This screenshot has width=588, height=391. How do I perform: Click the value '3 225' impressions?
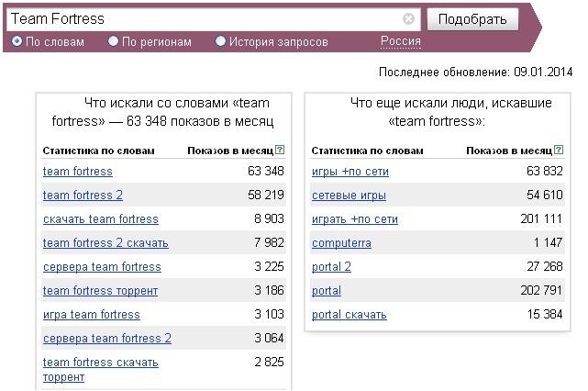tap(269, 266)
